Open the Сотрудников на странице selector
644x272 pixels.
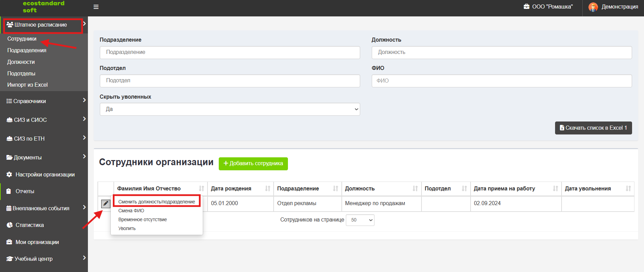click(360, 220)
